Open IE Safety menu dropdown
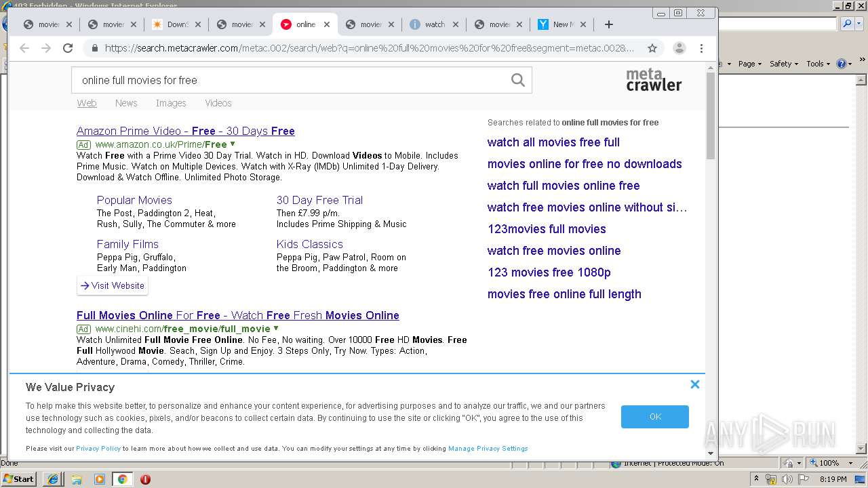The height and width of the screenshot is (488, 868). [783, 64]
